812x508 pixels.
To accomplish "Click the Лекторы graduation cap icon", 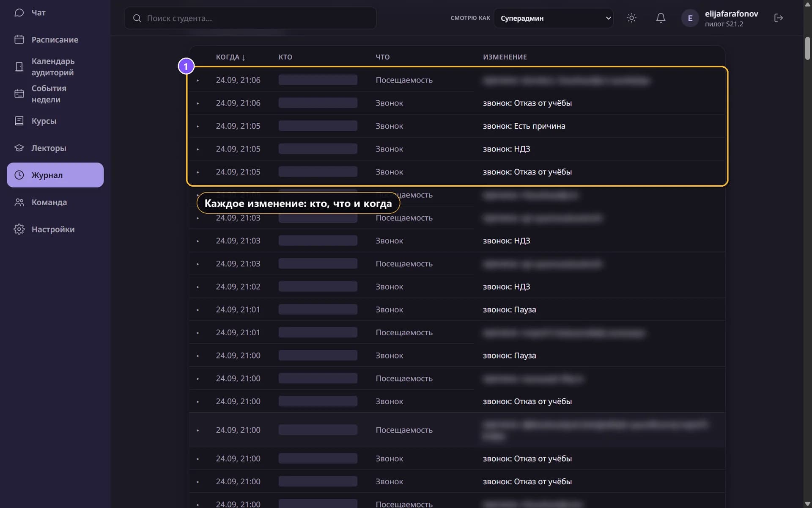I will [19, 148].
